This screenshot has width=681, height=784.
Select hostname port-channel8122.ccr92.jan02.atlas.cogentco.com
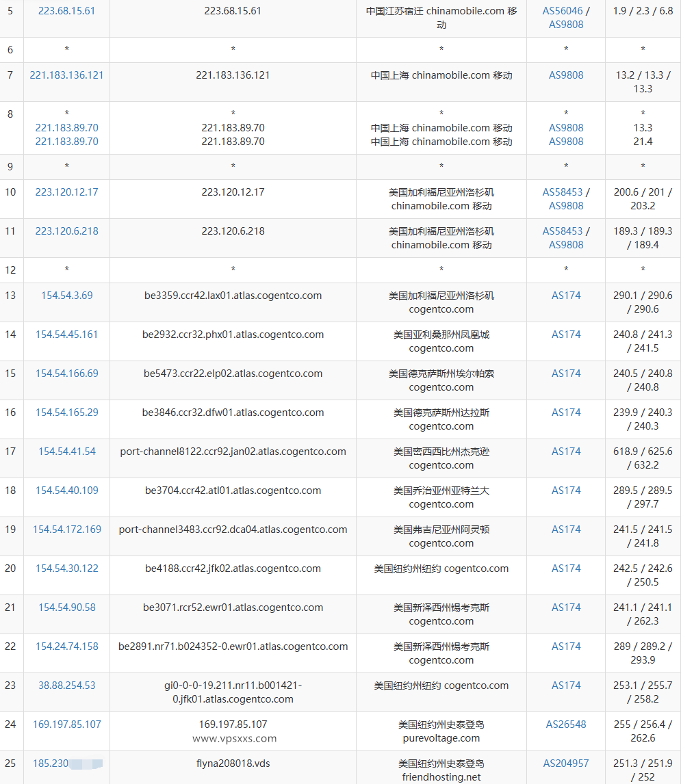[233, 452]
